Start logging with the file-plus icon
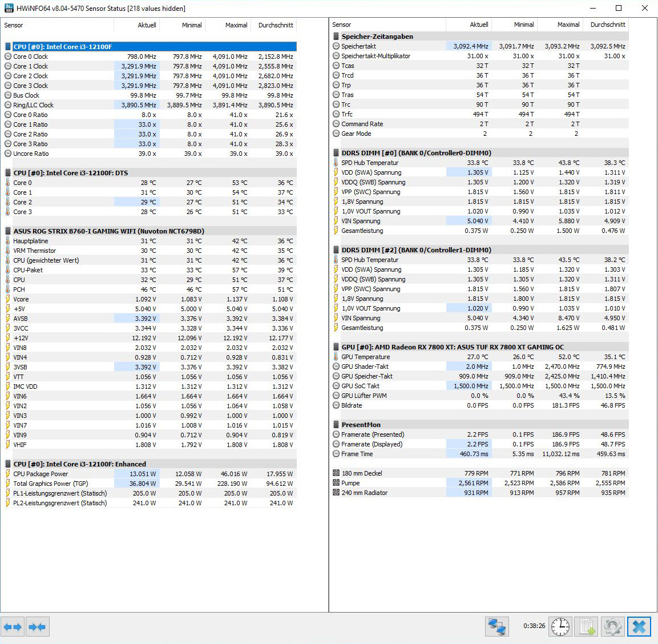This screenshot has height=644, width=658. (x=587, y=627)
